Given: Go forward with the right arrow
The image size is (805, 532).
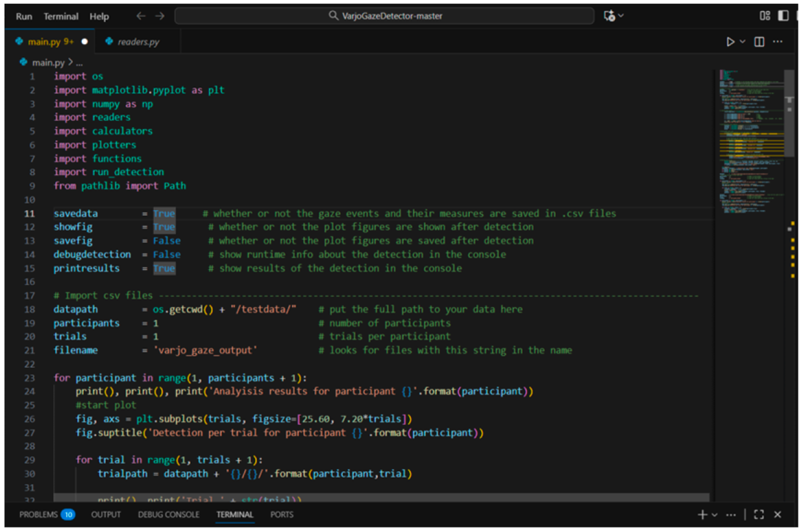Looking at the screenshot, I should pyautogui.click(x=160, y=16).
